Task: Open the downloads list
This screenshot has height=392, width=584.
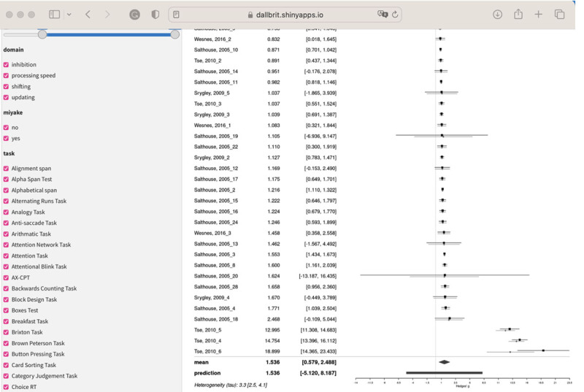Action: coord(497,14)
